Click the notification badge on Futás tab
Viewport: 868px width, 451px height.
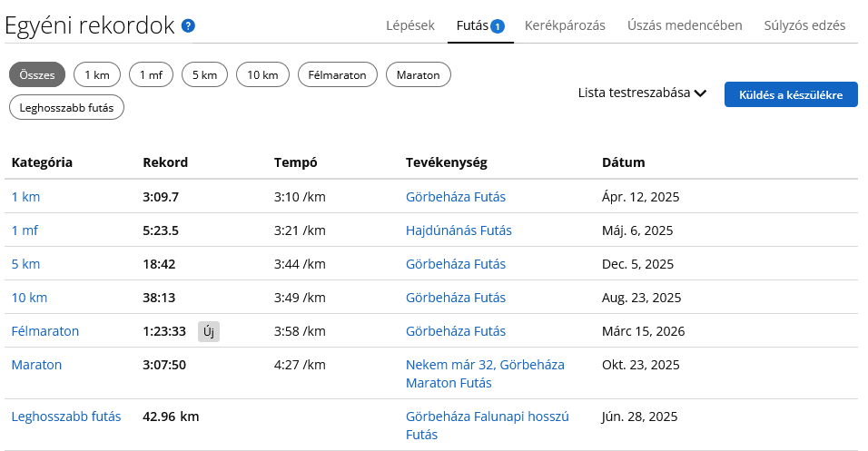click(498, 26)
